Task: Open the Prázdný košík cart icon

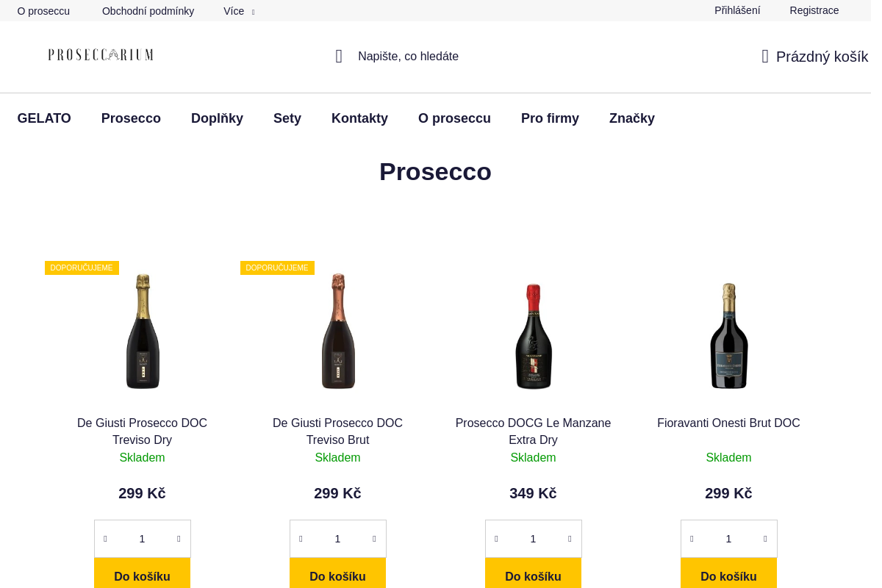Action: click(x=764, y=56)
